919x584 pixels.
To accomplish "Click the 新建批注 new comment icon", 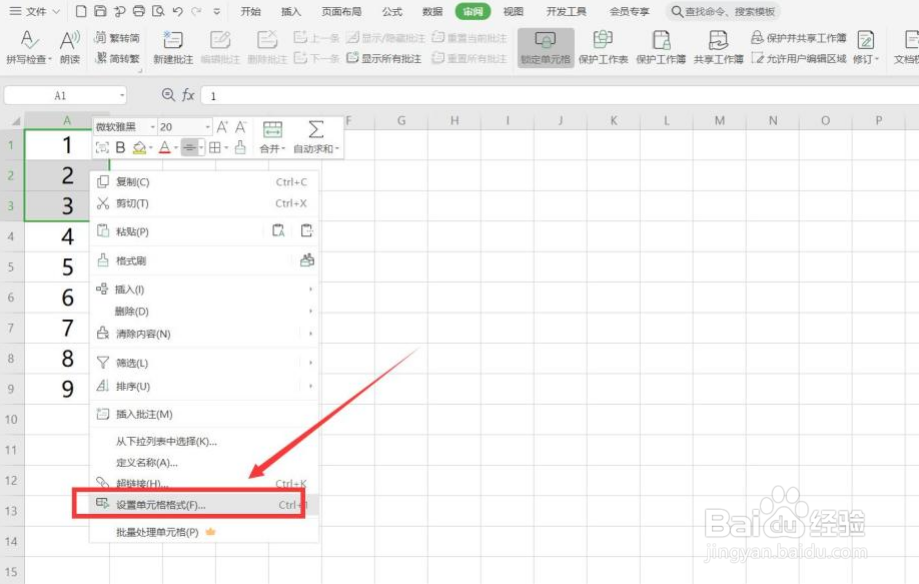I will coord(173,40).
